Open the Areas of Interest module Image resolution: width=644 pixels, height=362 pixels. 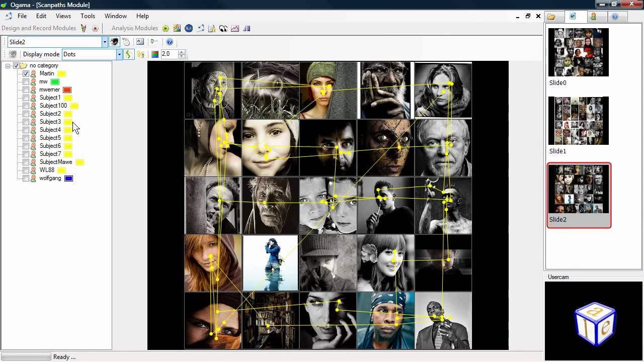189,29
